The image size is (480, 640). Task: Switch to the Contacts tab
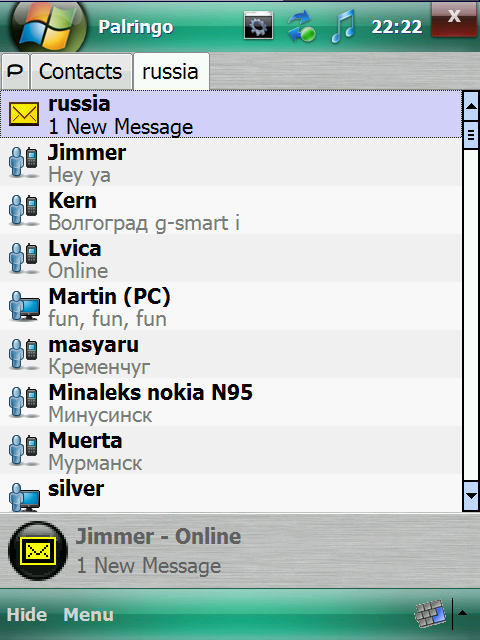tap(81, 71)
